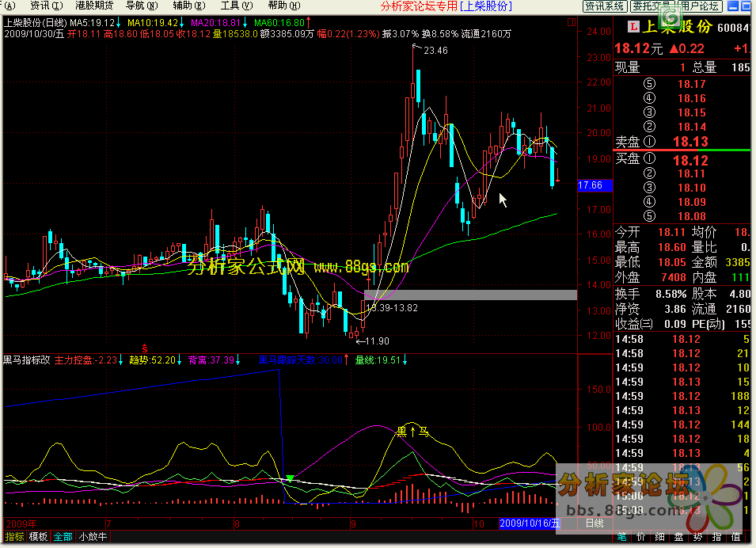The width and height of the screenshot is (756, 548).
Task: Click the 日线 period label
Action: tap(595, 523)
